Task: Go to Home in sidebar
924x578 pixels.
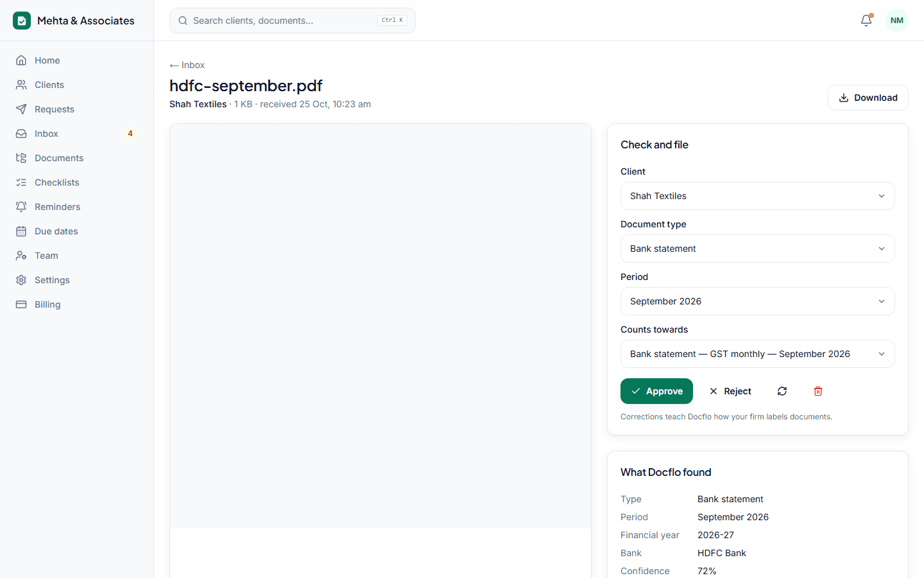Action: pyautogui.click(x=77, y=60)
